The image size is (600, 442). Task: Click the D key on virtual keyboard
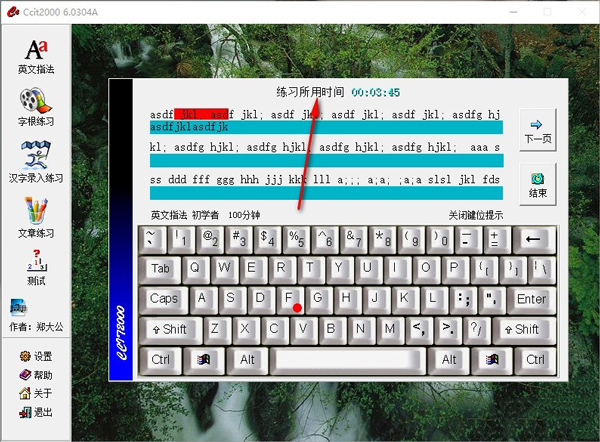pos(261,300)
